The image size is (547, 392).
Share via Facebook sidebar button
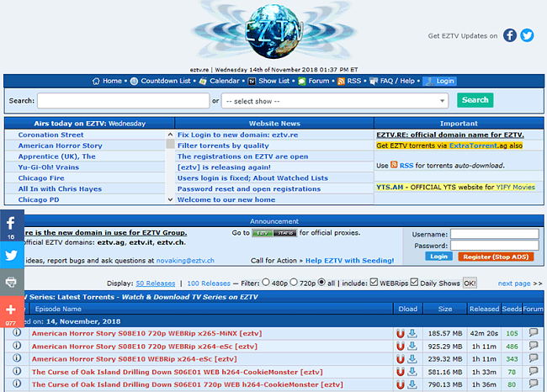tap(12, 225)
